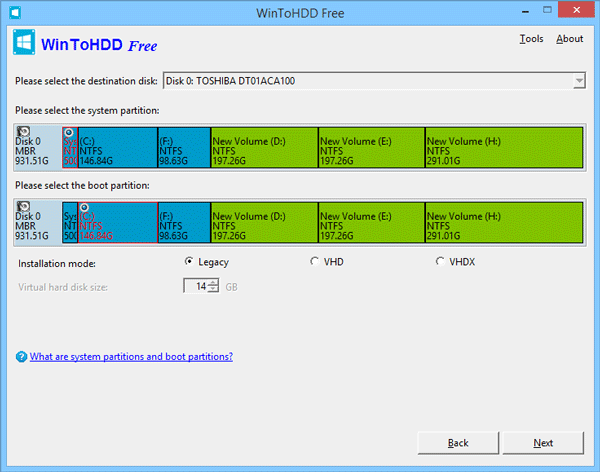Decrease virtual hard disk size with down arrow
This screenshot has height=472, width=600.
coord(214,289)
